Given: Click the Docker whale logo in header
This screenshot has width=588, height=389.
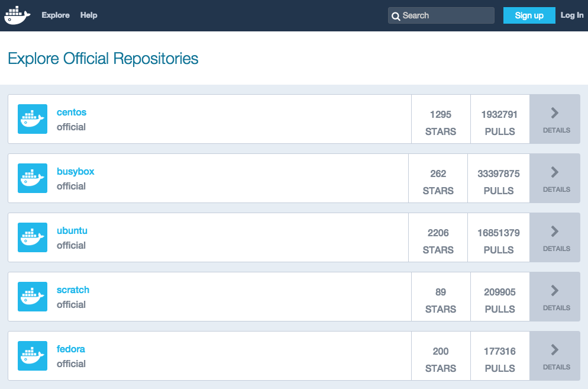Looking at the screenshot, I should [x=17, y=15].
